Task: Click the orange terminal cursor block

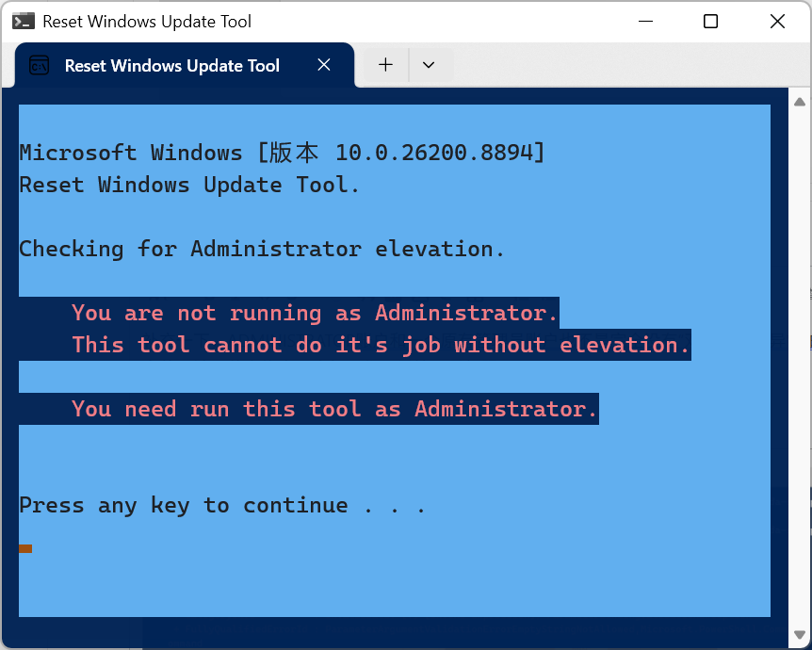Action: [25, 548]
